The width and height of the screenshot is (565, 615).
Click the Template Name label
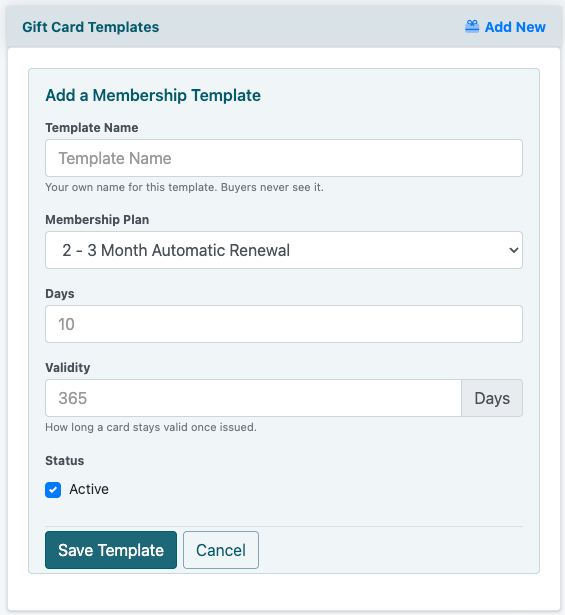tap(92, 127)
